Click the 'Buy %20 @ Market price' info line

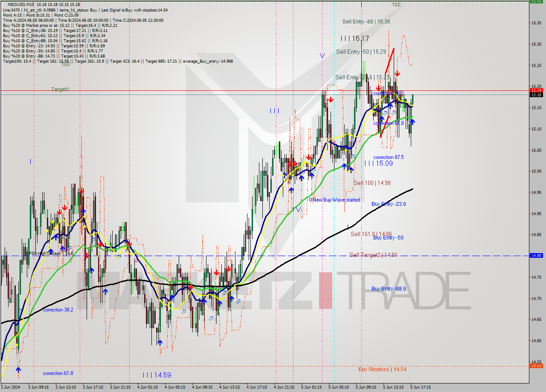click(x=60, y=25)
